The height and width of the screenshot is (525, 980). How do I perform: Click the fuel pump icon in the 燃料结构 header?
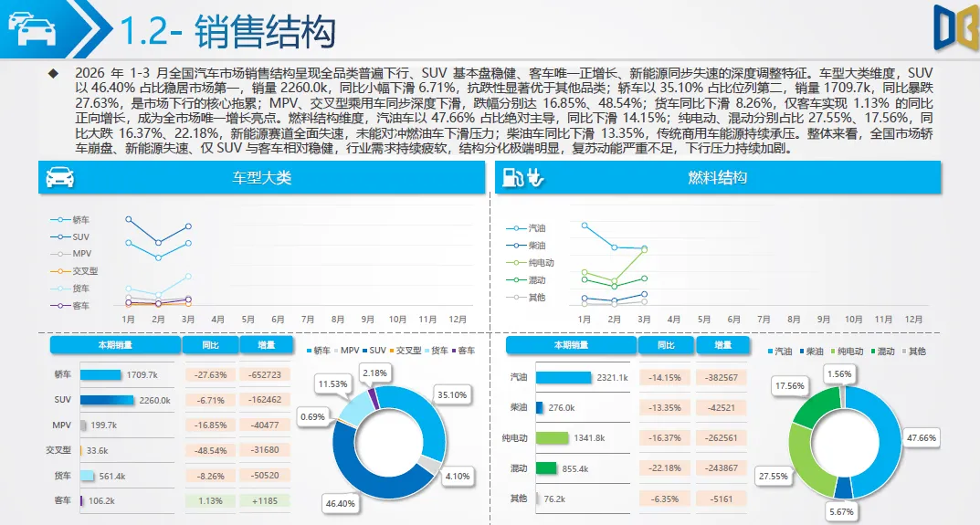coord(513,177)
